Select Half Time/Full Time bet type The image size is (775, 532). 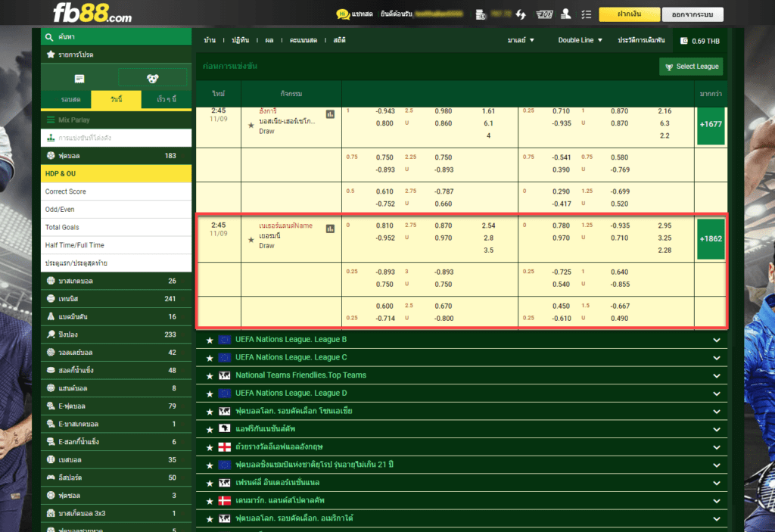point(116,244)
